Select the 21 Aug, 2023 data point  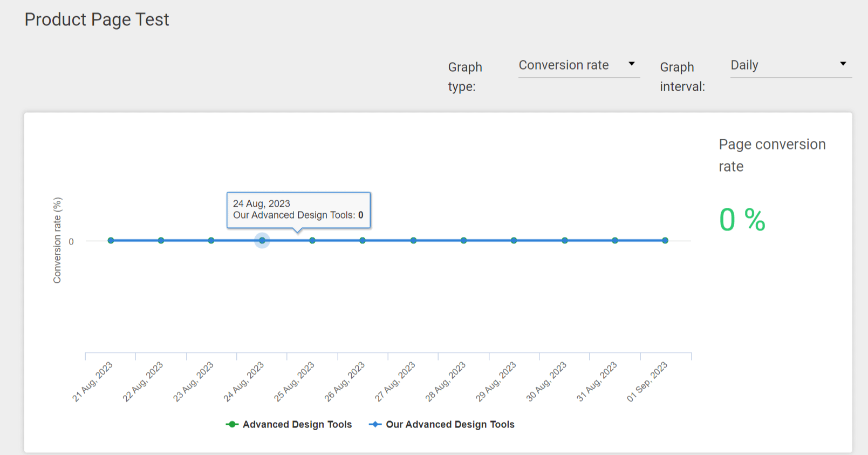coord(111,241)
